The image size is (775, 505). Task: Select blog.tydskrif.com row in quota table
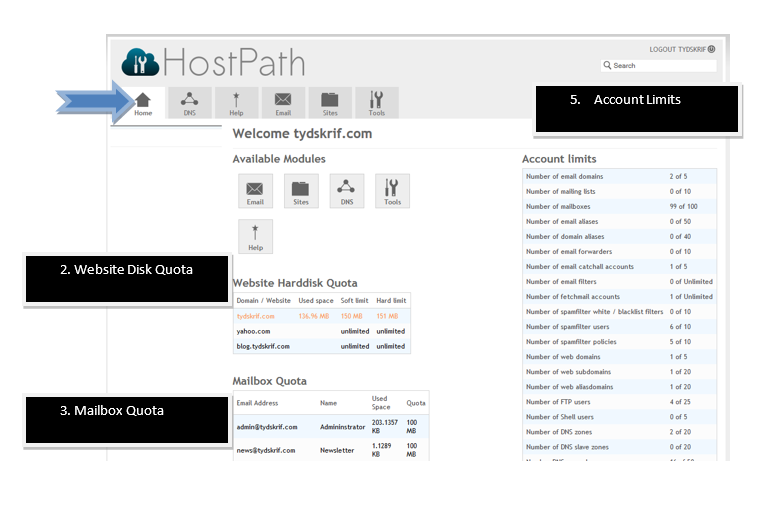(322, 346)
